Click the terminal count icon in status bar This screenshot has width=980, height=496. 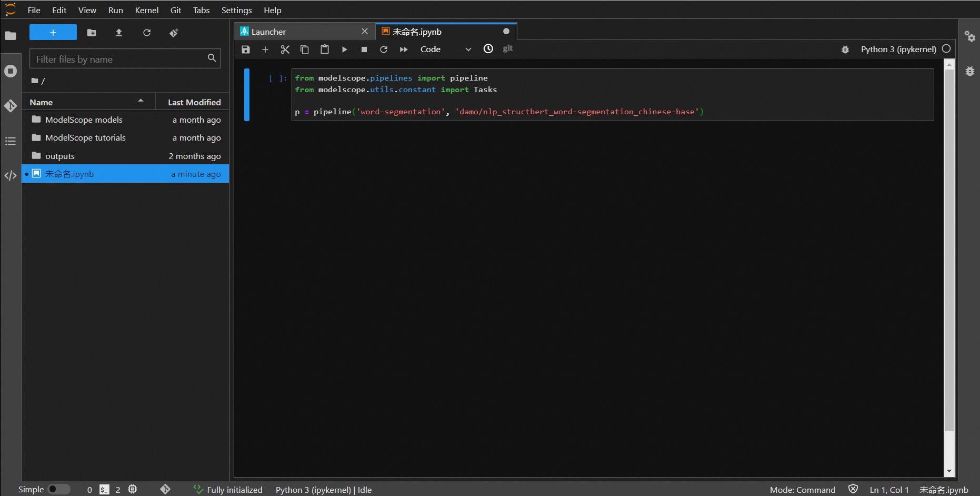105,489
